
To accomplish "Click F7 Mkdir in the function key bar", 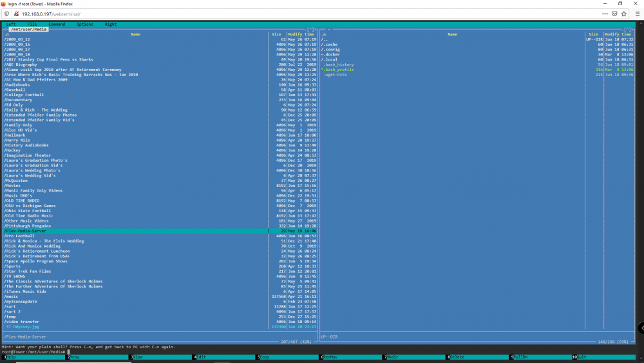I will pyautogui.click(x=393, y=357).
